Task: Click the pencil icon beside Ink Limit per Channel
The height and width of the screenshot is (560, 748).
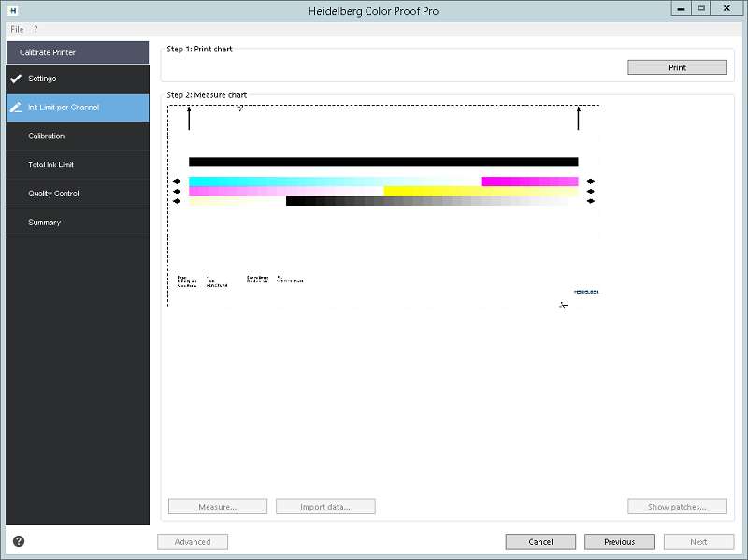Action: point(16,108)
